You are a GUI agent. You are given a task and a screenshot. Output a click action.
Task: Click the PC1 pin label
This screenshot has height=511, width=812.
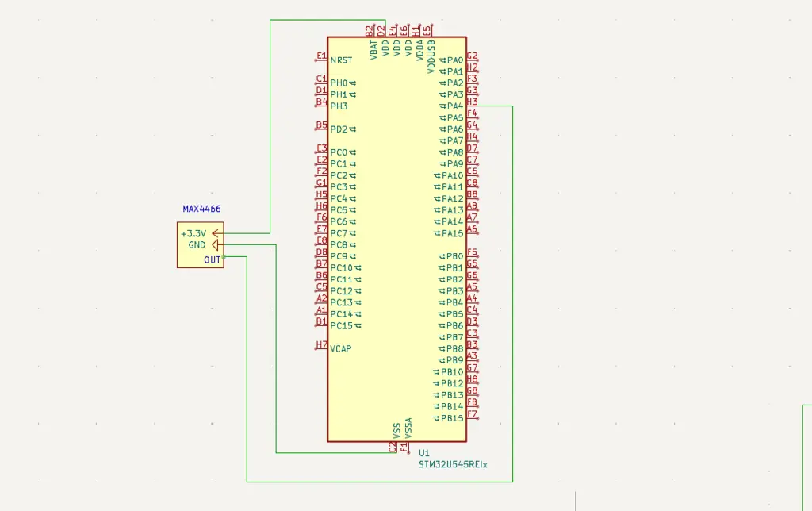point(339,164)
